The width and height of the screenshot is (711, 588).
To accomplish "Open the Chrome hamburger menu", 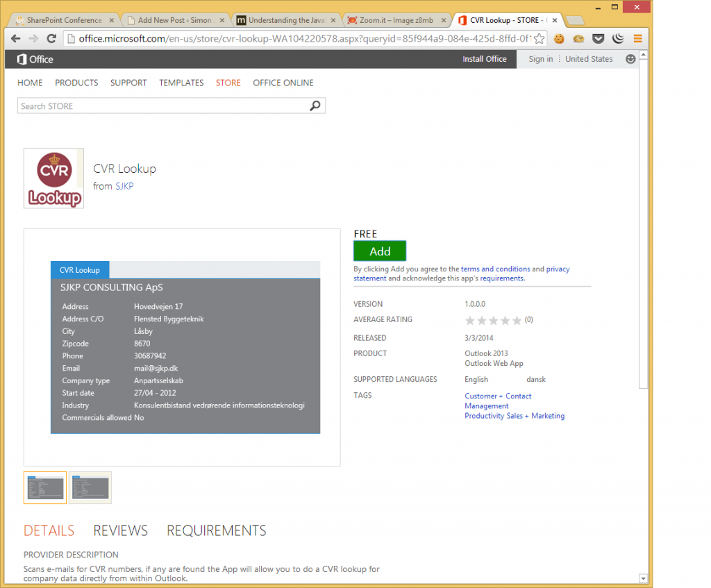I will 637,39.
